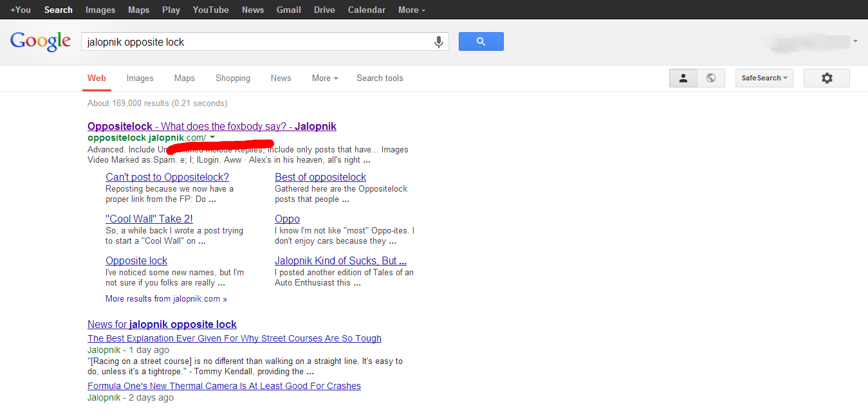Expand the More menu in black bar
868x418 pixels.
(x=411, y=10)
